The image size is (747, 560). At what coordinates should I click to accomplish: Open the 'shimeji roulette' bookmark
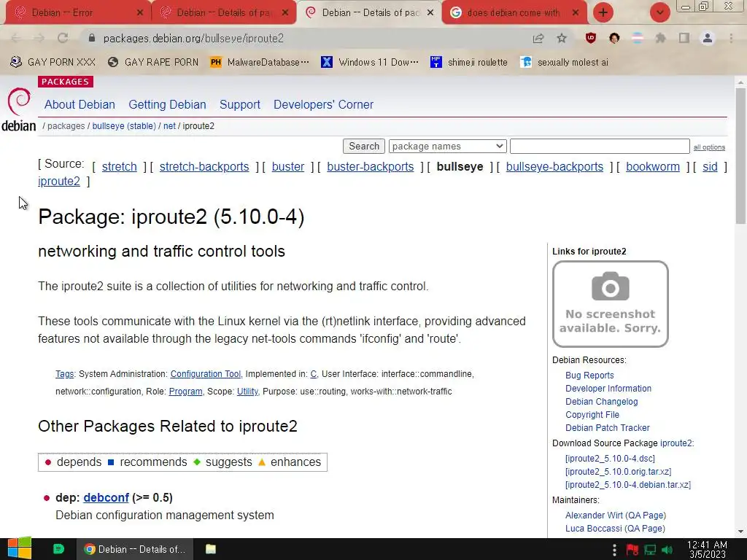469,62
